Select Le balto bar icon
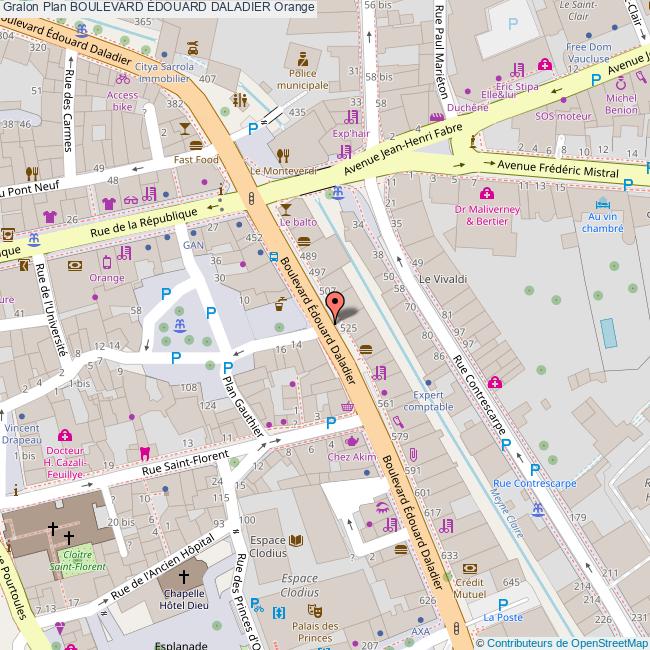 coord(287,208)
